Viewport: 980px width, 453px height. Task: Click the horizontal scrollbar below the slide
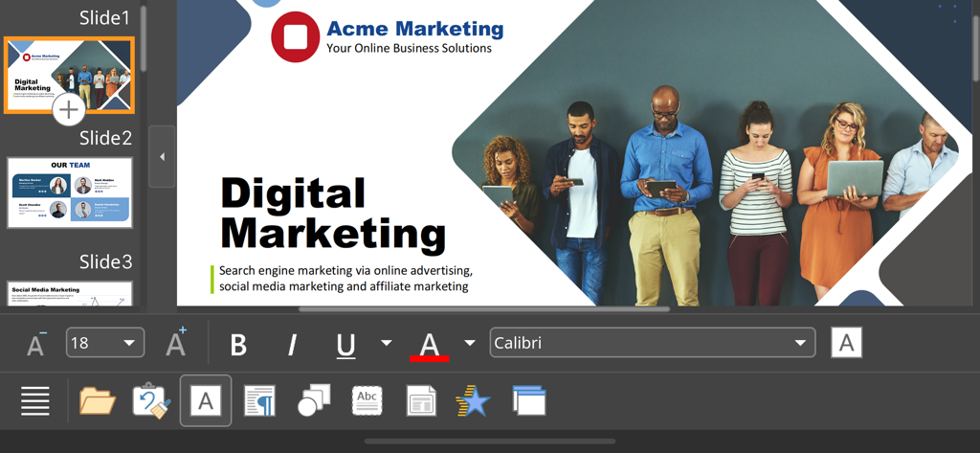coord(484,308)
